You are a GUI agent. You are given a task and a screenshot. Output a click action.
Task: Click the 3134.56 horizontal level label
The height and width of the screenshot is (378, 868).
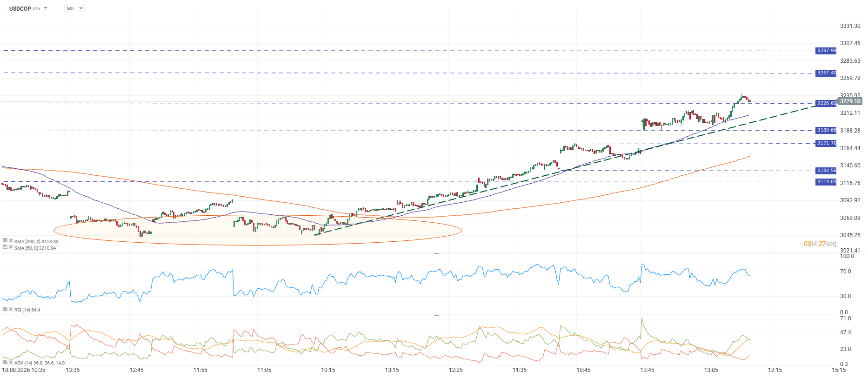[826, 171]
